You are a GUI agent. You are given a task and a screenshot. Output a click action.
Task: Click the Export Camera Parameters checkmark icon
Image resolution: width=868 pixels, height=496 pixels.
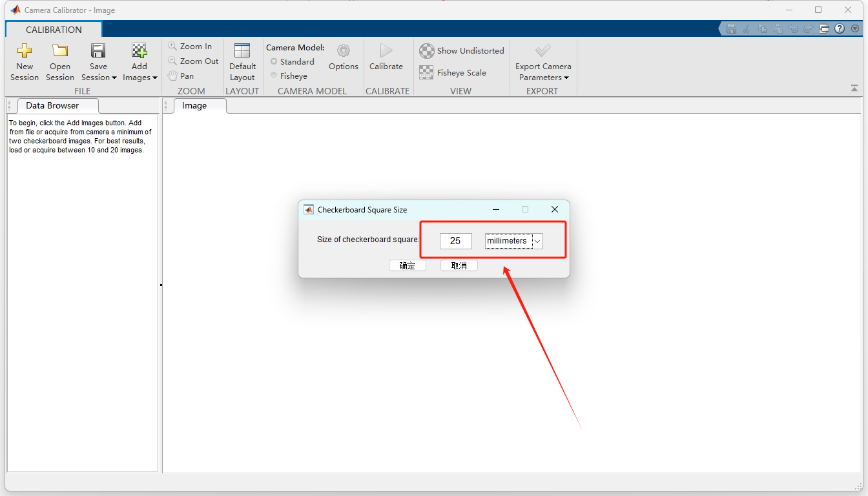tap(543, 50)
